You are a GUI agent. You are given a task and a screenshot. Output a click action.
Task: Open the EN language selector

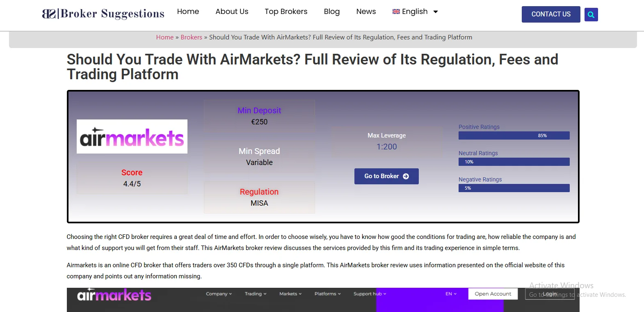click(451, 294)
